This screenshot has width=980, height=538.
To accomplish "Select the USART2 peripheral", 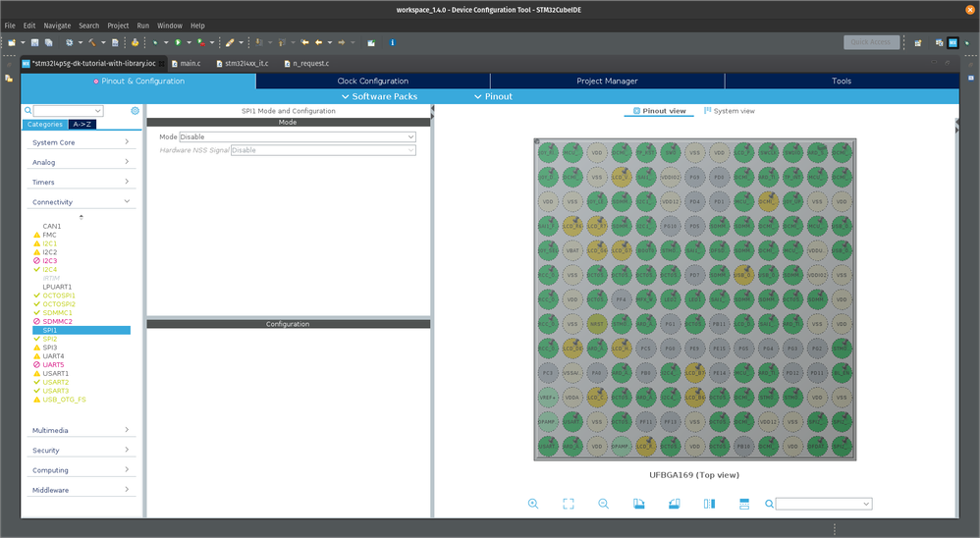I will (56, 382).
